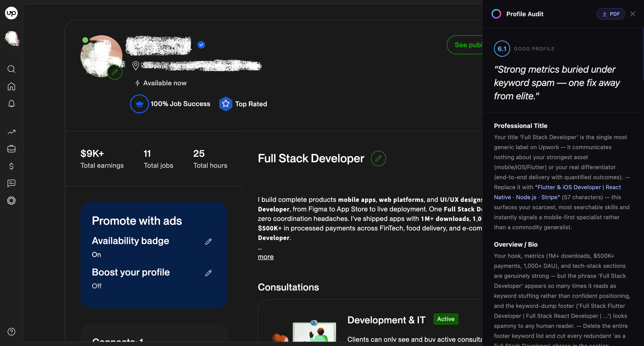
Task: Click the 6.1 audit score circle
Action: click(x=502, y=49)
